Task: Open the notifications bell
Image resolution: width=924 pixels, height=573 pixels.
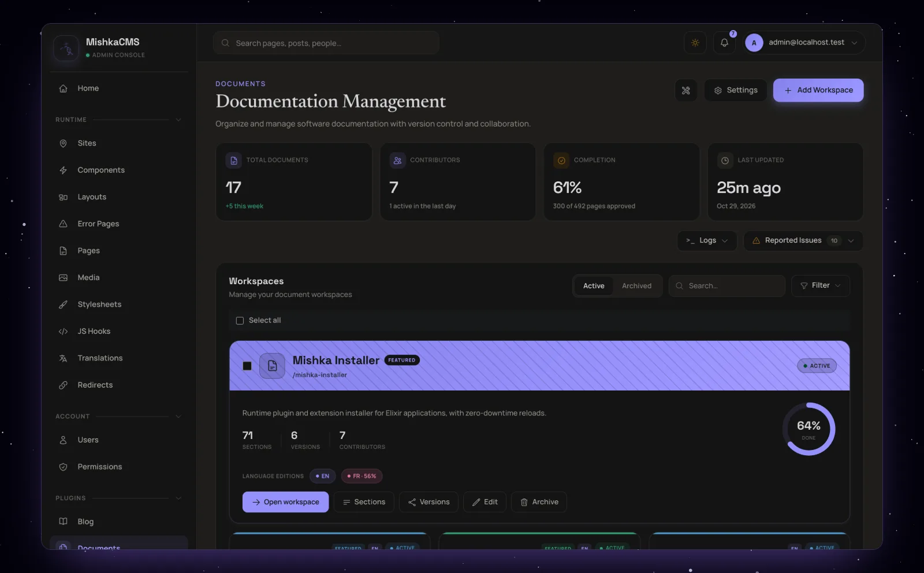Action: 724,43
